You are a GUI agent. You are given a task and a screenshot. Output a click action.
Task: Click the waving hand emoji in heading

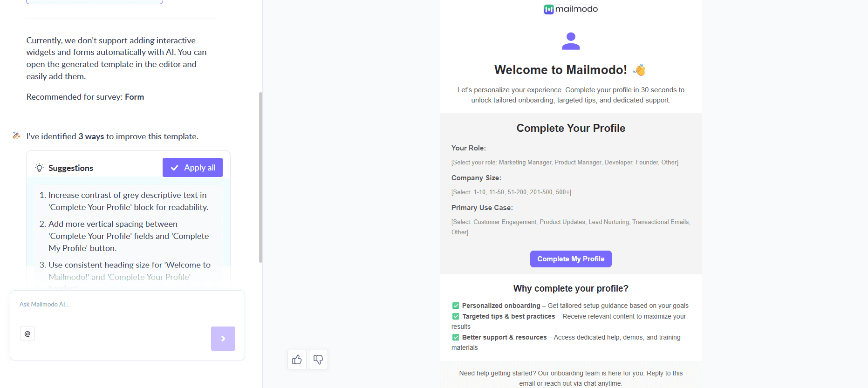coord(639,70)
